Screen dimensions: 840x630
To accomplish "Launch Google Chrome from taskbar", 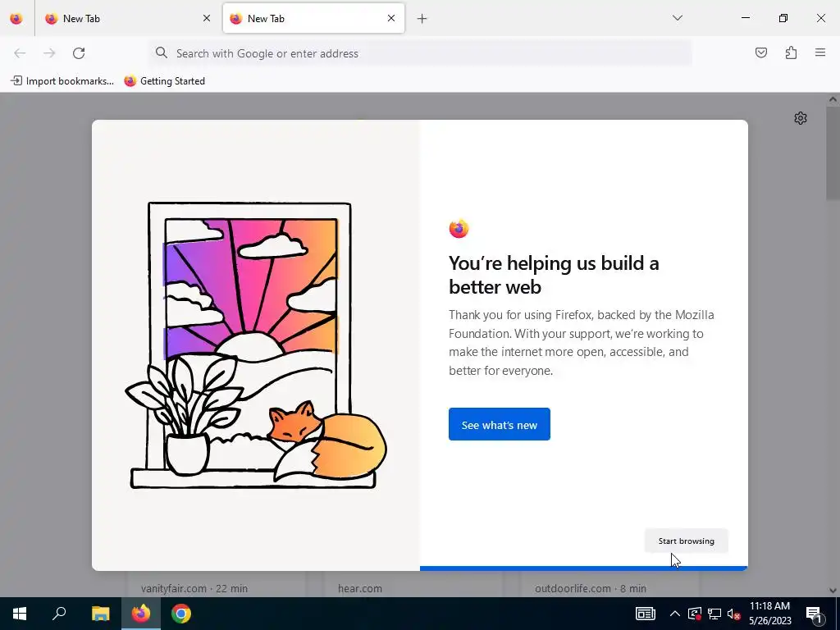I will pyautogui.click(x=181, y=614).
